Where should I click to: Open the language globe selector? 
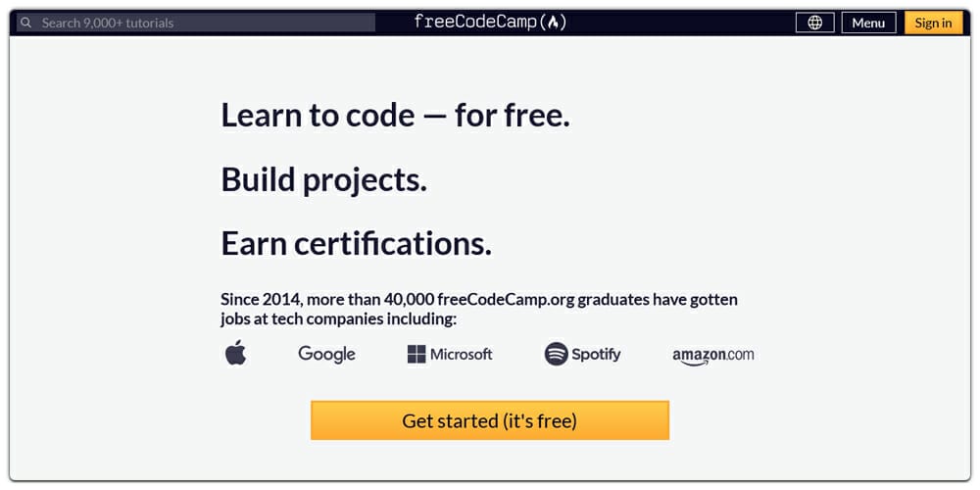pos(815,23)
